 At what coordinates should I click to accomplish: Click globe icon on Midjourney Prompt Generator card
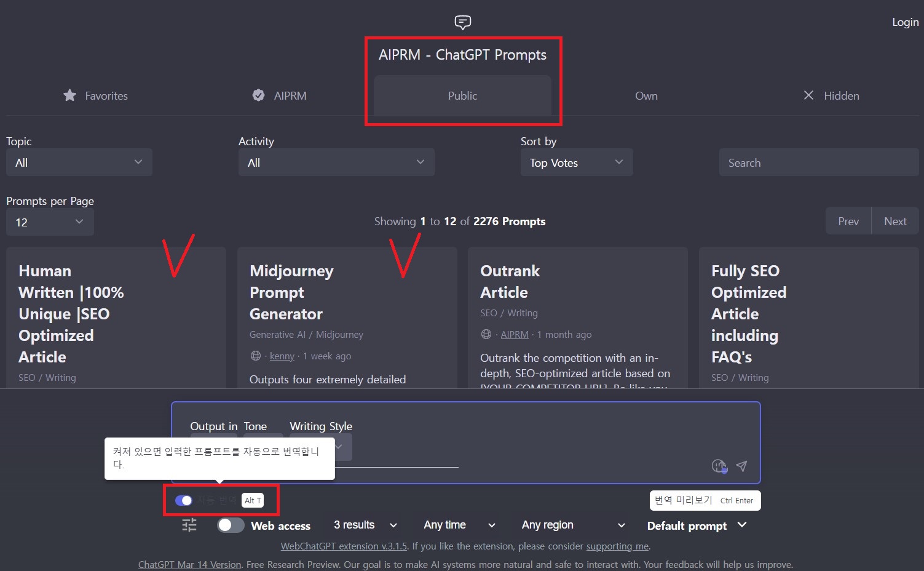click(256, 356)
